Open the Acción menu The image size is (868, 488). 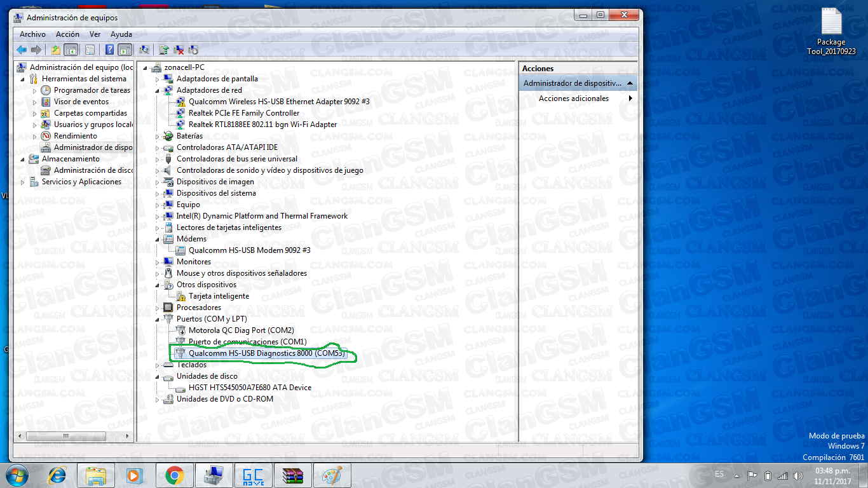[x=67, y=34]
